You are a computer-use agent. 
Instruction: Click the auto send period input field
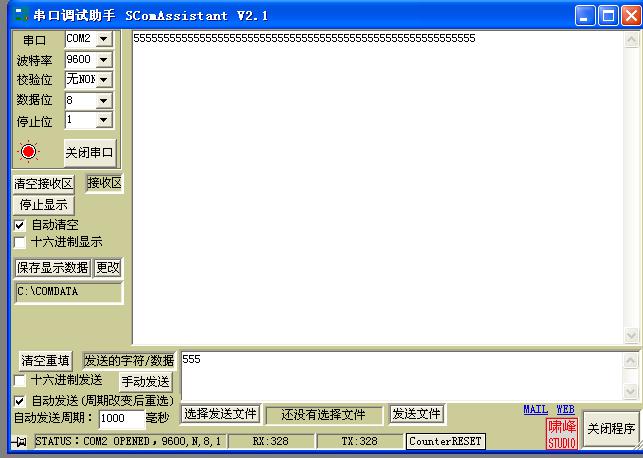pos(122,419)
